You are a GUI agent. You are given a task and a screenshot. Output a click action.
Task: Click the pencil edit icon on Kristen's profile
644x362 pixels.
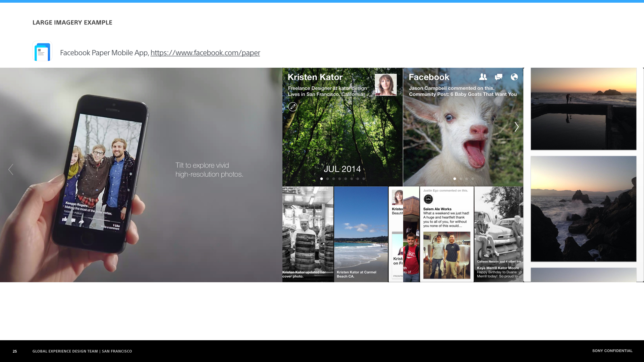tap(292, 107)
